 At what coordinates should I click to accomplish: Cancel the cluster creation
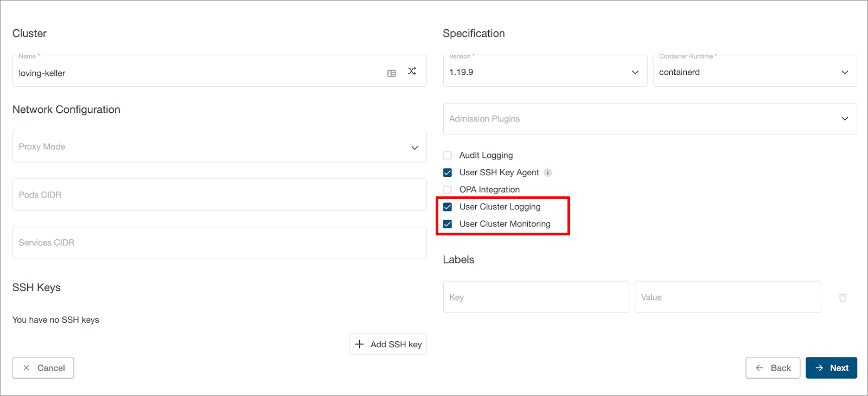click(43, 368)
